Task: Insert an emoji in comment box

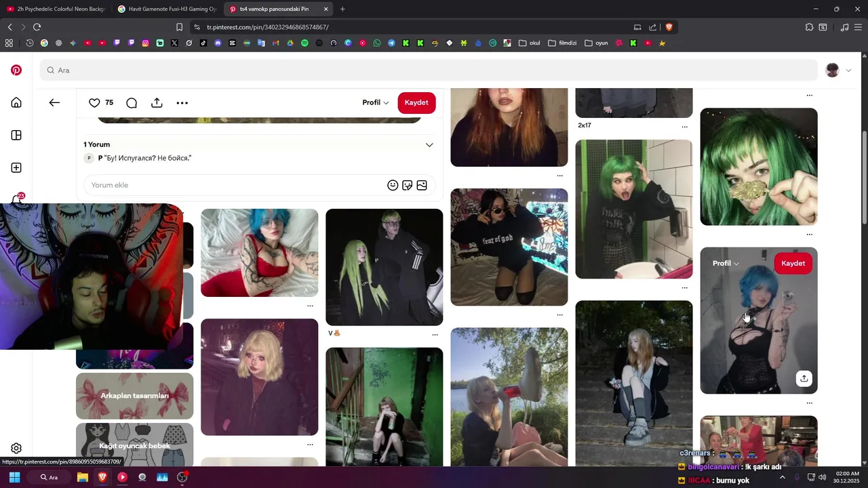Action: (393, 185)
